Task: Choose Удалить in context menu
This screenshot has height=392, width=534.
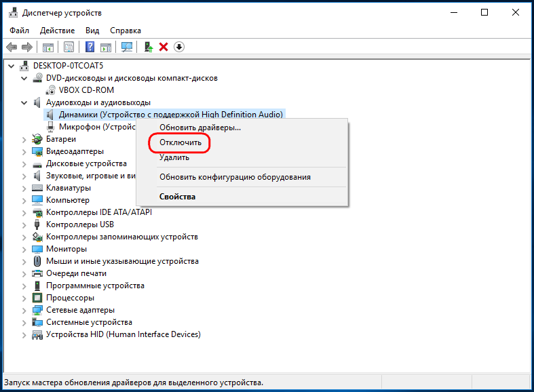Action: pos(242,157)
